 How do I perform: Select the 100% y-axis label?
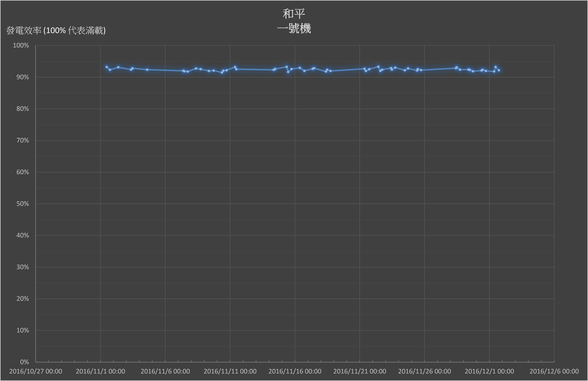(21, 46)
